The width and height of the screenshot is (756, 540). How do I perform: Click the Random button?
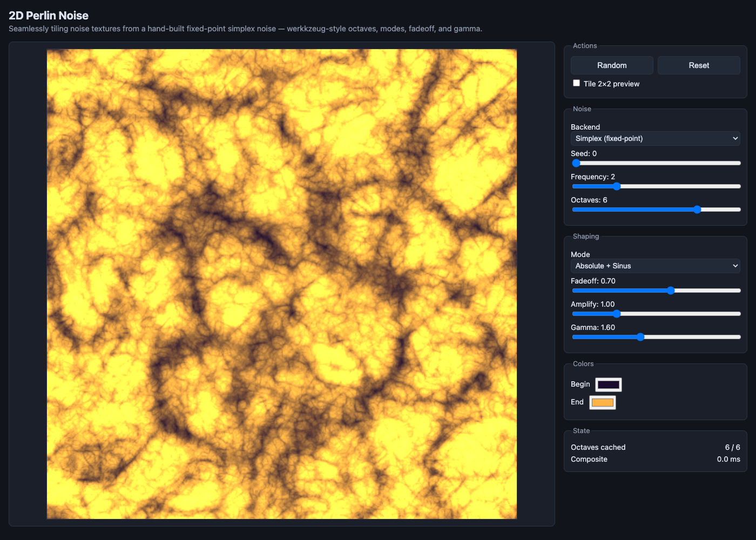(x=612, y=65)
